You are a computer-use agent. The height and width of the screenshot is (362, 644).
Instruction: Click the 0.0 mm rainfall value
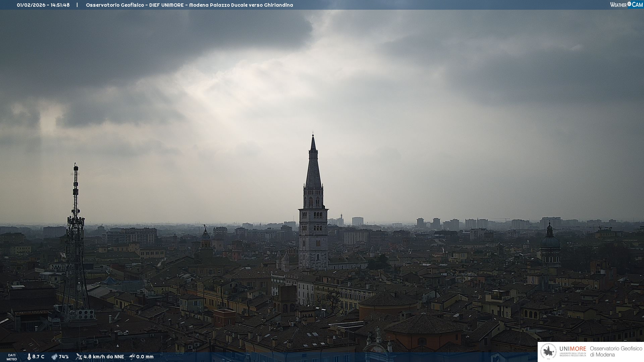tap(145, 357)
